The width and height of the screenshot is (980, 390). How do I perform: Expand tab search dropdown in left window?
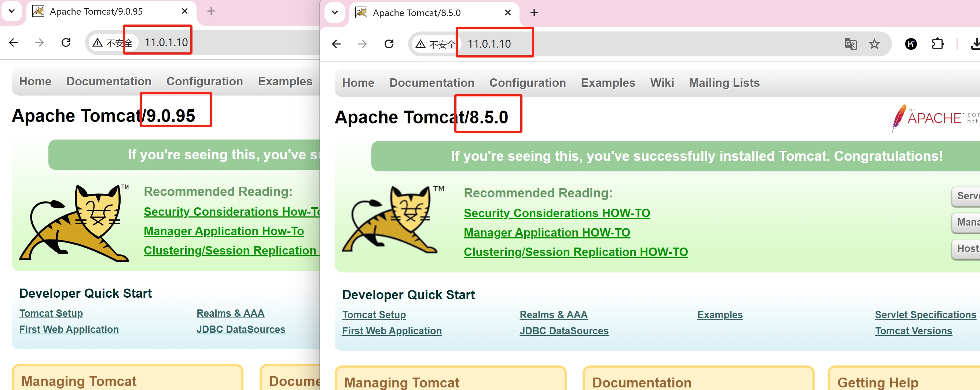[12, 11]
